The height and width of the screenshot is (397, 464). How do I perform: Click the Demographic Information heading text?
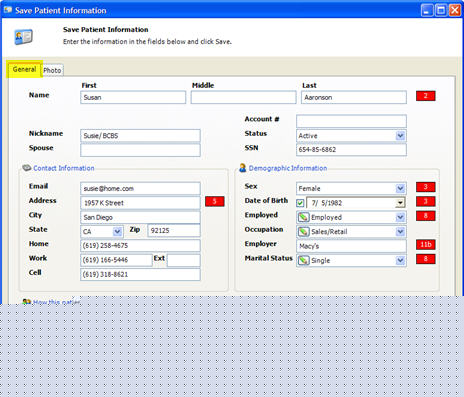click(288, 168)
